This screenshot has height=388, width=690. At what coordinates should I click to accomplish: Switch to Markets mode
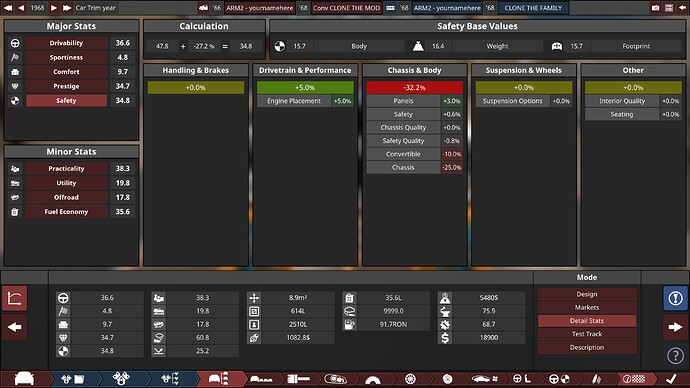pos(587,307)
